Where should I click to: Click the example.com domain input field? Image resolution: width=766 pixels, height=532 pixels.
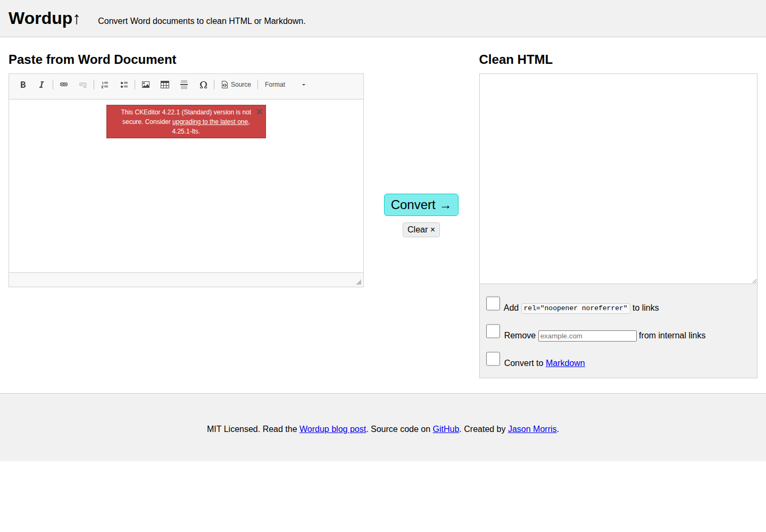(587, 336)
